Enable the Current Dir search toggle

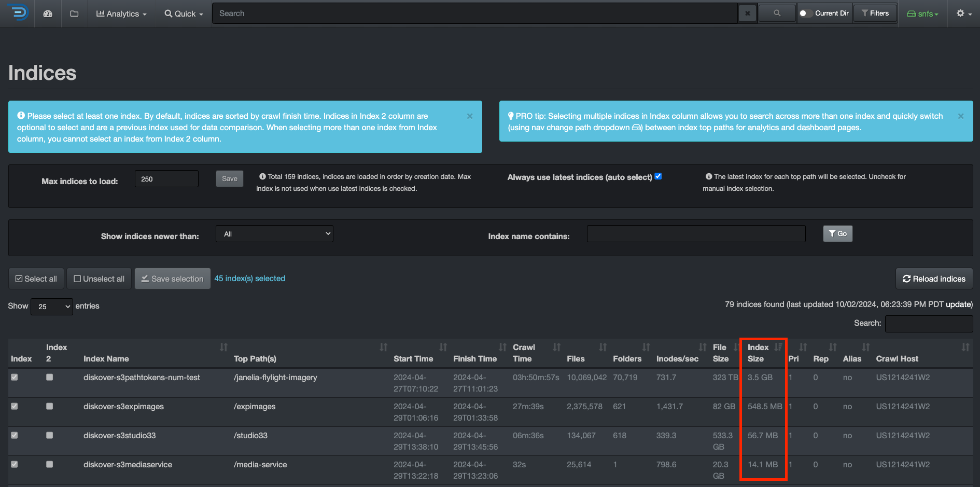click(806, 13)
